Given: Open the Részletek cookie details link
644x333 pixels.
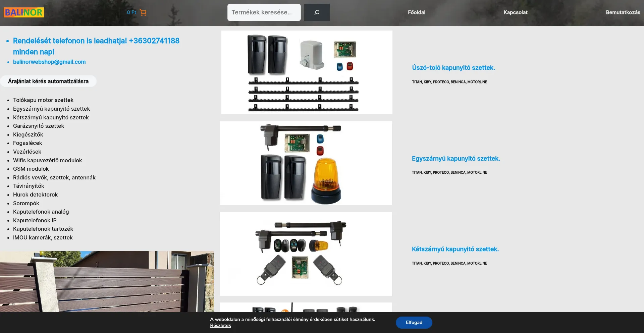Looking at the screenshot, I should pos(220,325).
